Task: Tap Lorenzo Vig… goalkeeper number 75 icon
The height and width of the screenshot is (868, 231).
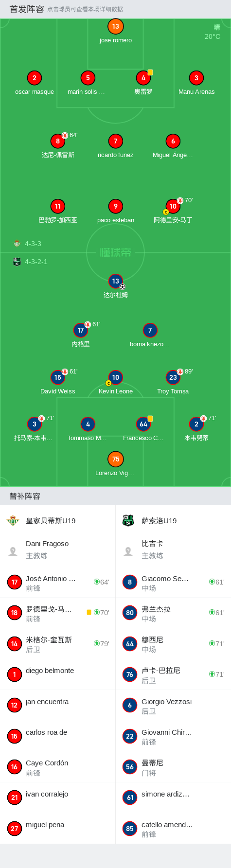Action: (115, 459)
